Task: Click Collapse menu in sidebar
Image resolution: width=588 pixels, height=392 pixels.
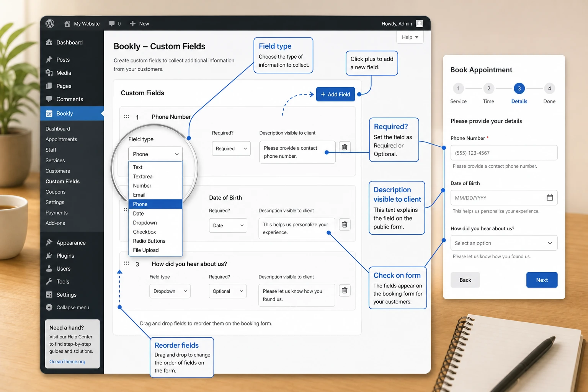Action: 67,307
